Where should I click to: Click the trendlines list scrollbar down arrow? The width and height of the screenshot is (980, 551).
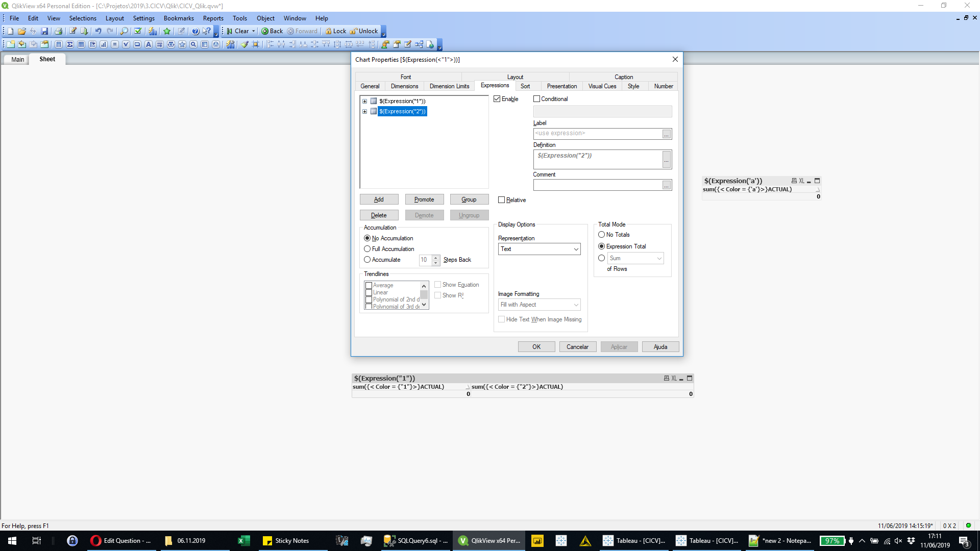coord(424,305)
